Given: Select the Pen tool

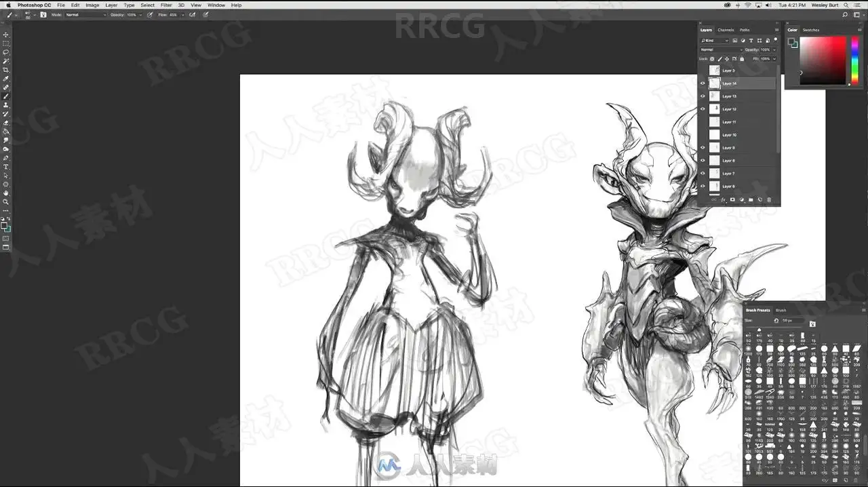Looking at the screenshot, I should click(x=6, y=158).
